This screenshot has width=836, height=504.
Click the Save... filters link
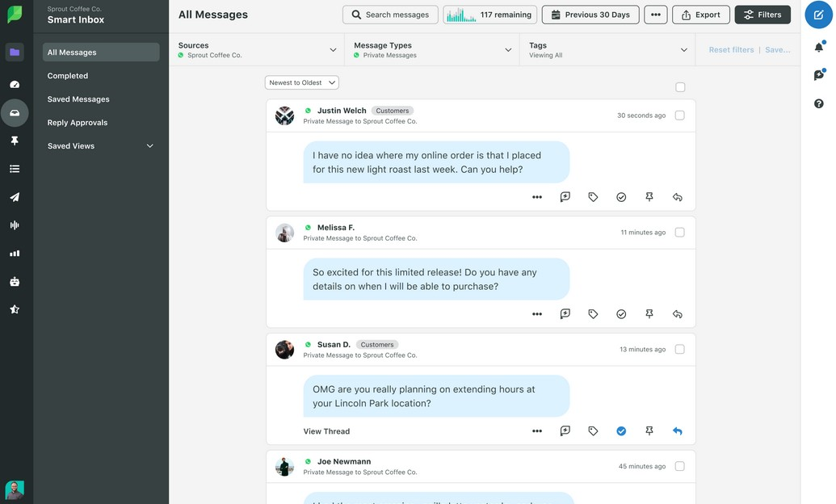pos(777,49)
